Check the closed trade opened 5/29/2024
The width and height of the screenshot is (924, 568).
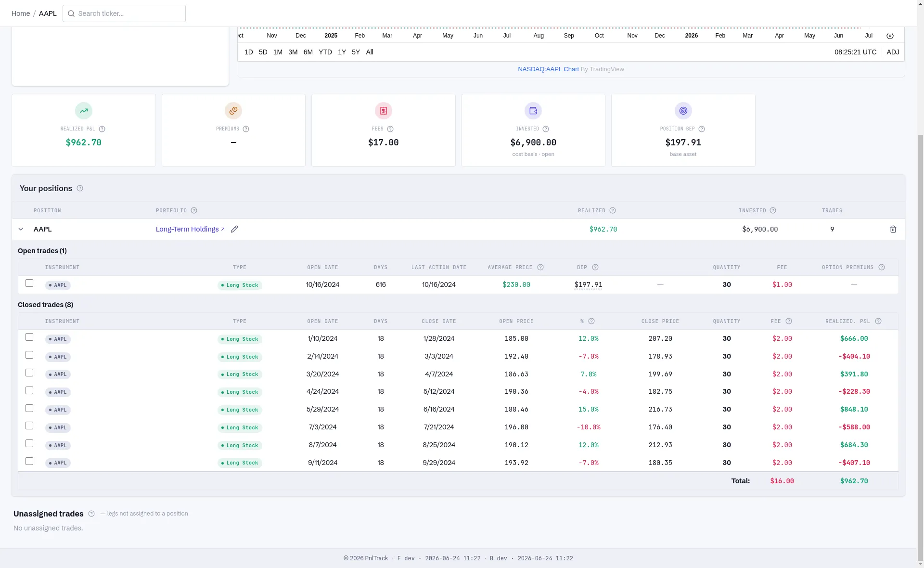coord(29,408)
